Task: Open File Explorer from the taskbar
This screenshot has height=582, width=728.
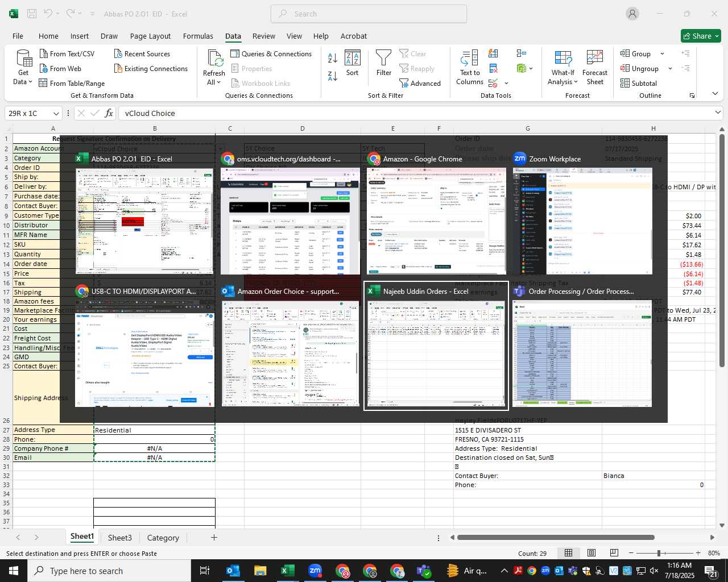Action: click(260, 571)
